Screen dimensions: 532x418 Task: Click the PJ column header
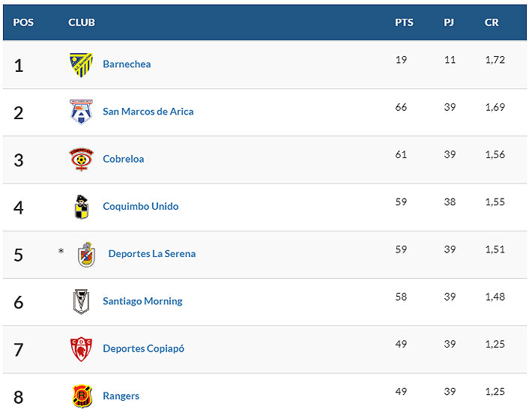[x=449, y=22]
